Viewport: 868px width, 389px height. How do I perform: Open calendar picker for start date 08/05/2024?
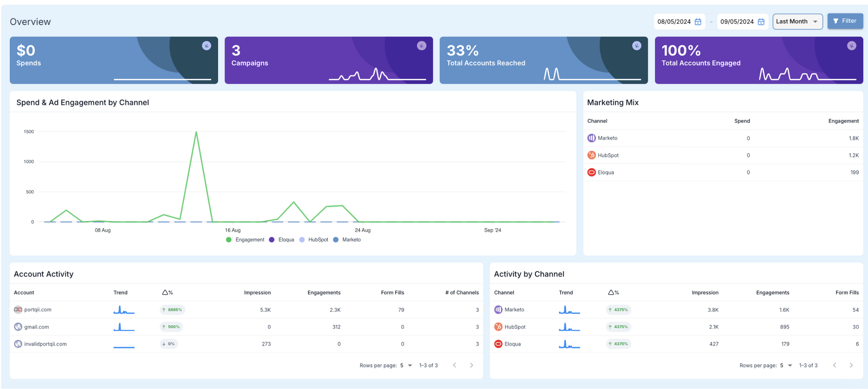click(698, 22)
